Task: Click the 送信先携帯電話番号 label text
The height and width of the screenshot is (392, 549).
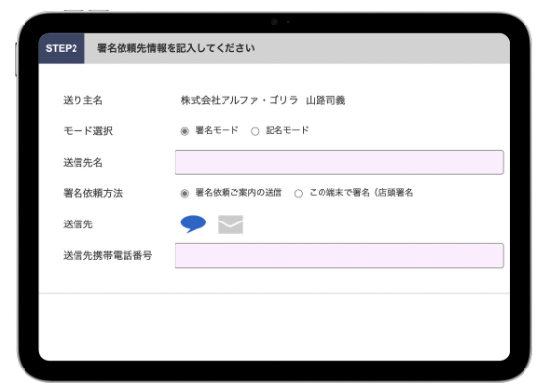Action: coord(108,255)
